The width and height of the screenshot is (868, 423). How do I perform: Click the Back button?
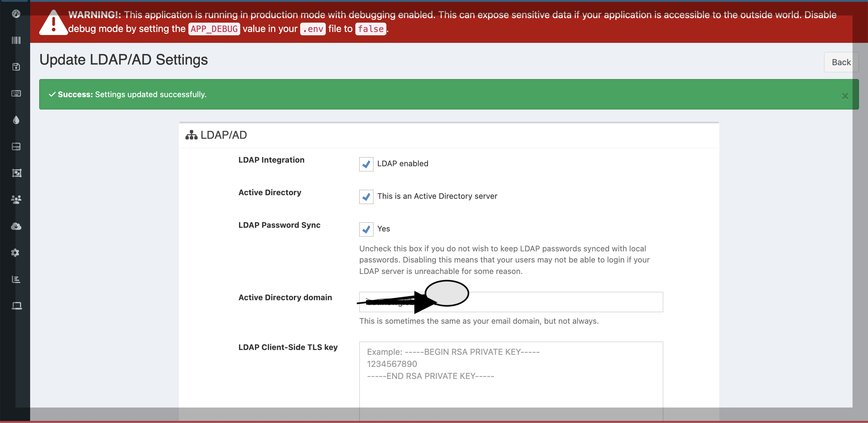pyautogui.click(x=841, y=62)
